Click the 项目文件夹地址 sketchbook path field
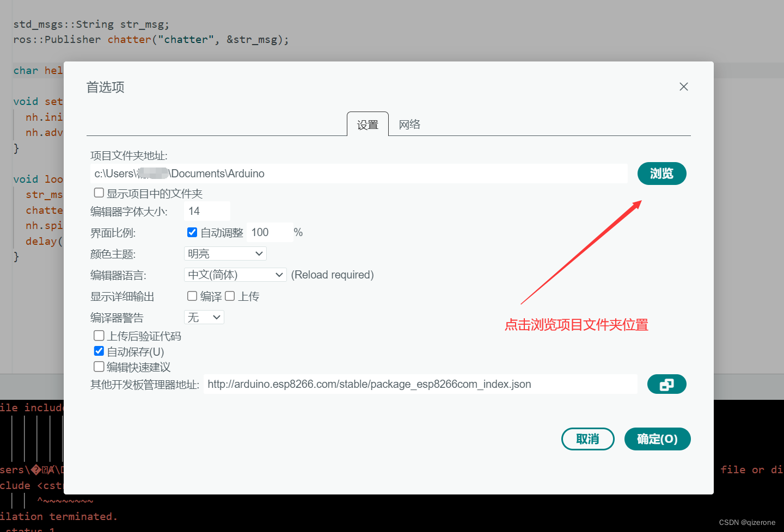This screenshot has width=784, height=532. 359,174
